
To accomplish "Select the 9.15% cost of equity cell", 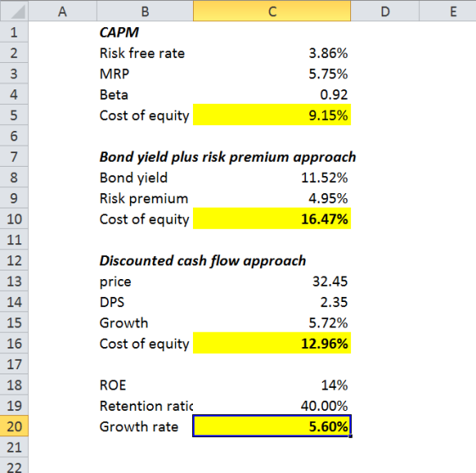I will (272, 115).
